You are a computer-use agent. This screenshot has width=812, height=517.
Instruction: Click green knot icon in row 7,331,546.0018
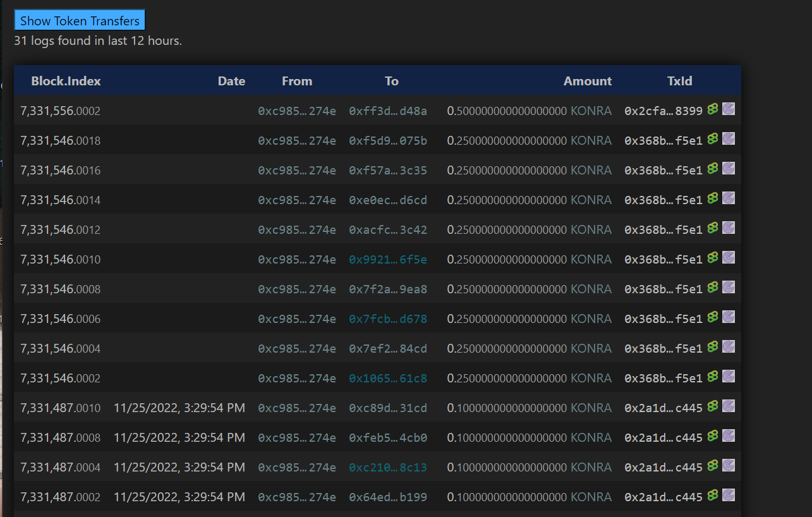click(x=713, y=138)
